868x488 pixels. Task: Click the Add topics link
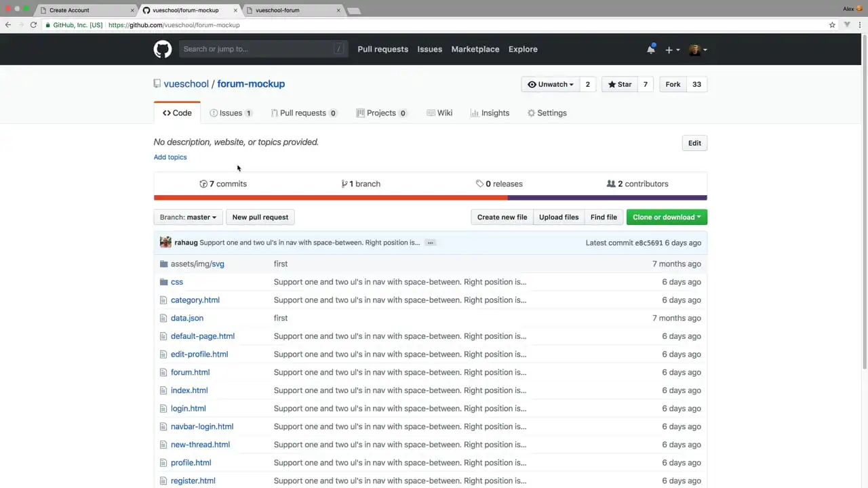click(x=170, y=157)
